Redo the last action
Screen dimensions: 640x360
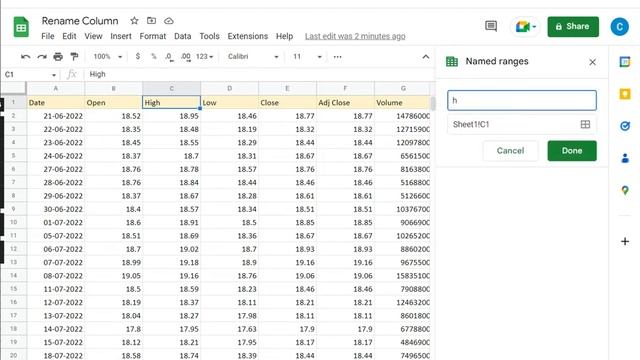(x=42, y=57)
